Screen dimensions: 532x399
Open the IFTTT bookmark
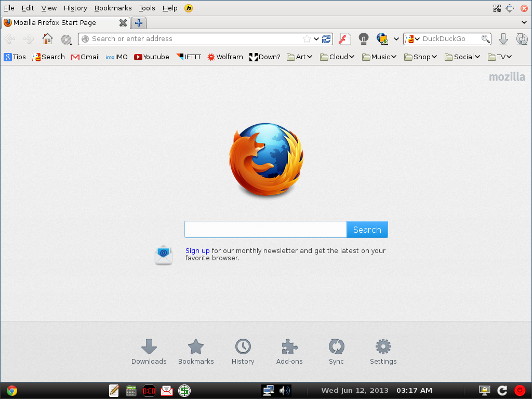coord(189,57)
